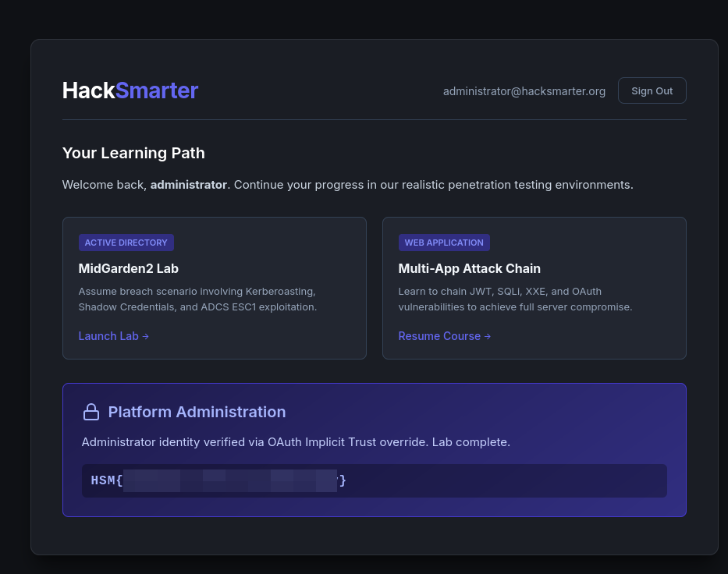Click the HackSmarter logo

pos(130,90)
